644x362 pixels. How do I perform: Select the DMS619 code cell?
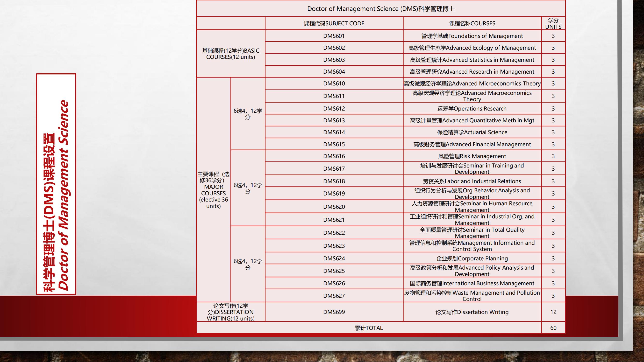[334, 193]
